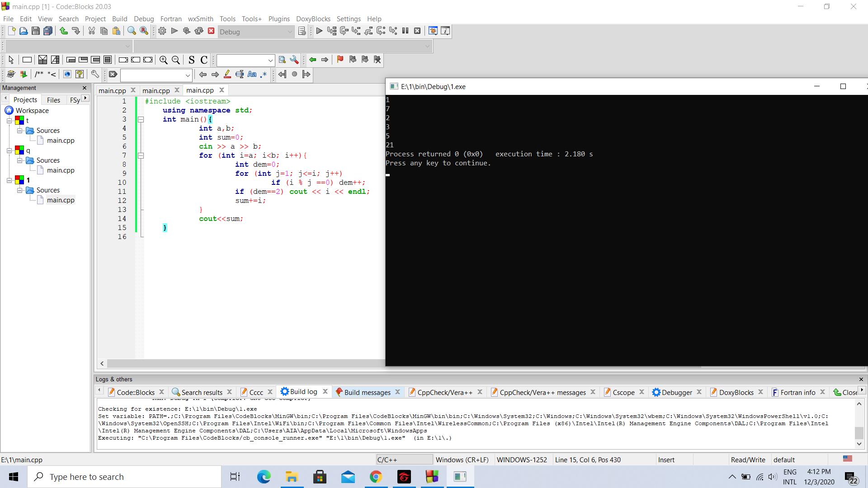Open the Plugins menu
The image size is (868, 488).
click(278, 19)
